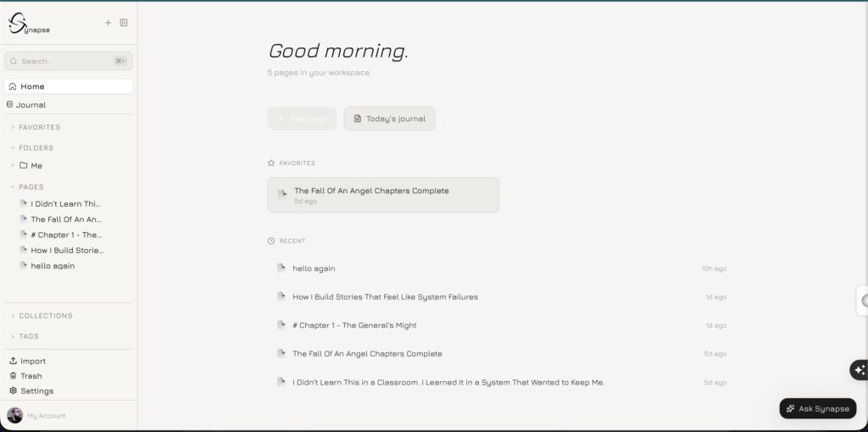This screenshot has height=432, width=868.
Task: Click the account avatar picture
Action: point(15,415)
